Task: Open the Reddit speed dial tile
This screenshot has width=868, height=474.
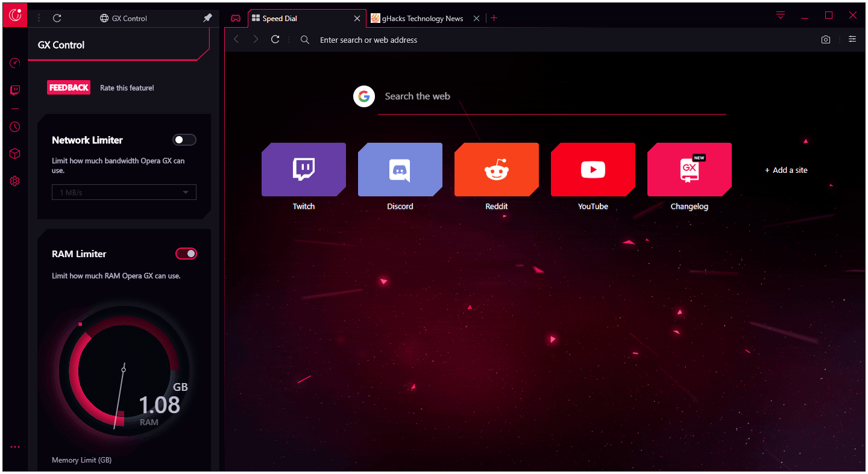Action: click(x=497, y=170)
